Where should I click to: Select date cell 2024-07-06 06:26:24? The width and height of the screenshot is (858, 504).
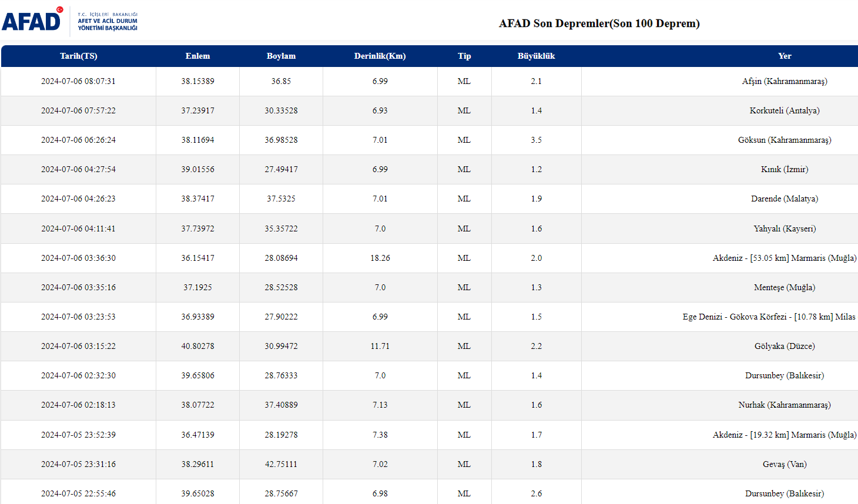click(x=78, y=140)
